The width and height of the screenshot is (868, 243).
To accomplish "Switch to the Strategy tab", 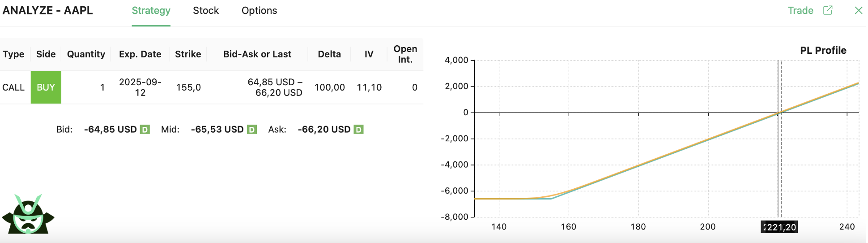I will coord(151,11).
